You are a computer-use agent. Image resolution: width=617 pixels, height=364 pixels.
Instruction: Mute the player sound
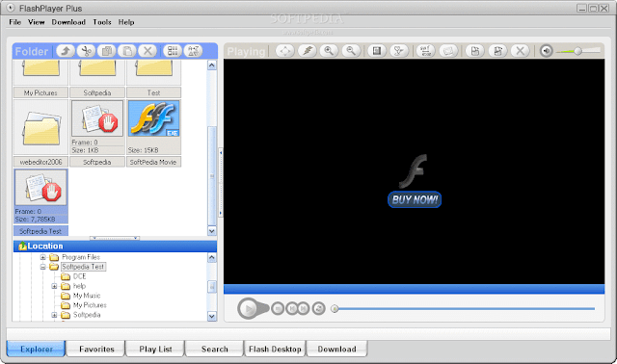point(547,51)
